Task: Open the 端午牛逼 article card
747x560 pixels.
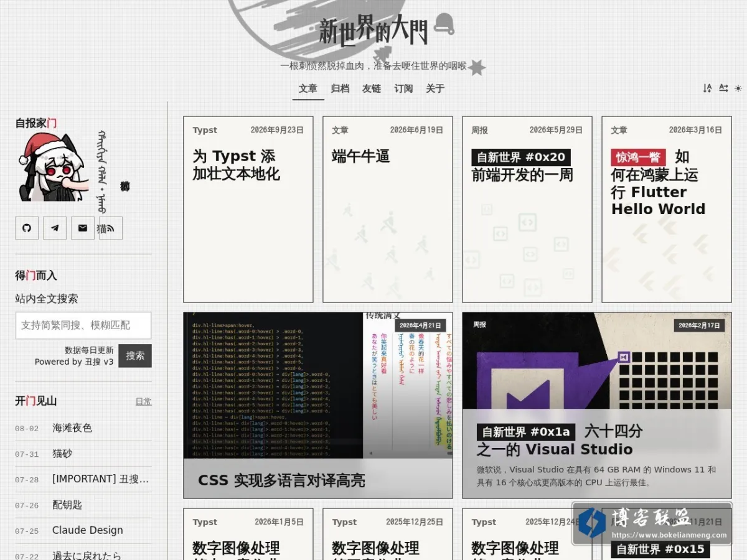Action: click(x=388, y=209)
